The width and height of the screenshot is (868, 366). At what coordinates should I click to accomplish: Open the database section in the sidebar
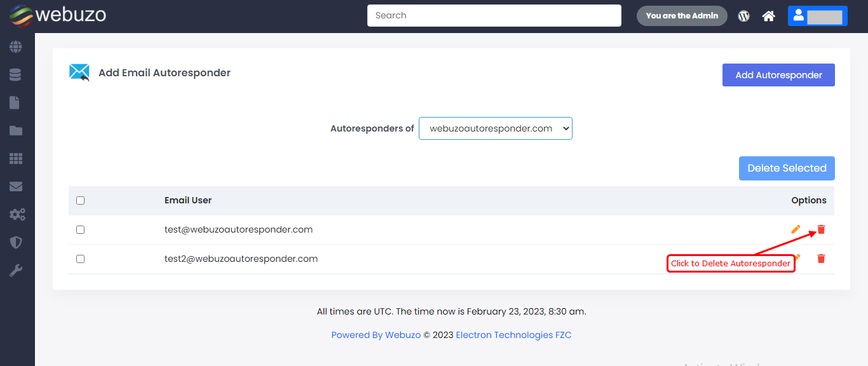[16, 75]
